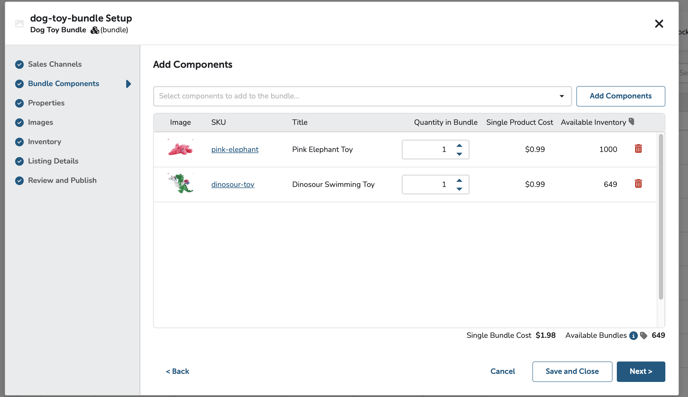Click the Properties step checkmark icon
The image size is (688, 397).
(19, 103)
